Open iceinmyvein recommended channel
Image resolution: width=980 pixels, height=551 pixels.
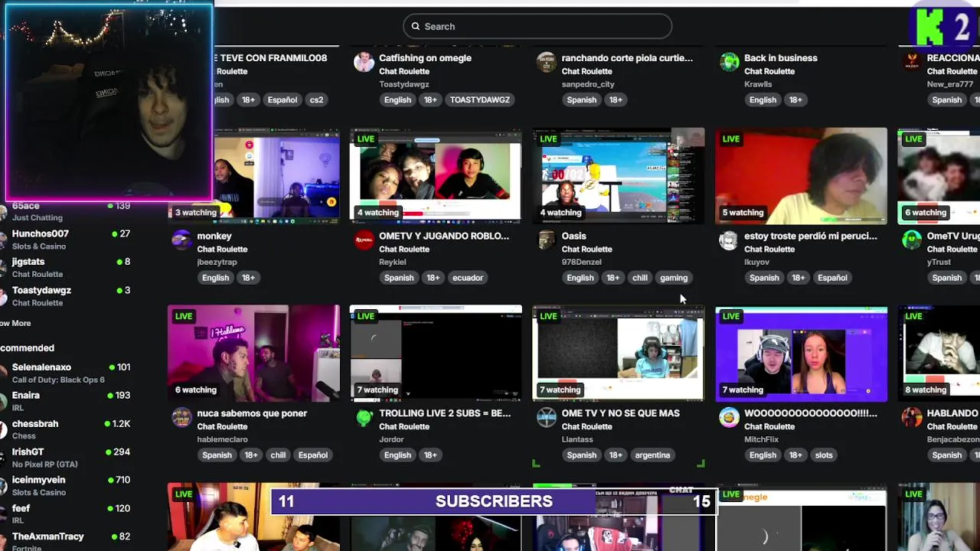pos(67,485)
